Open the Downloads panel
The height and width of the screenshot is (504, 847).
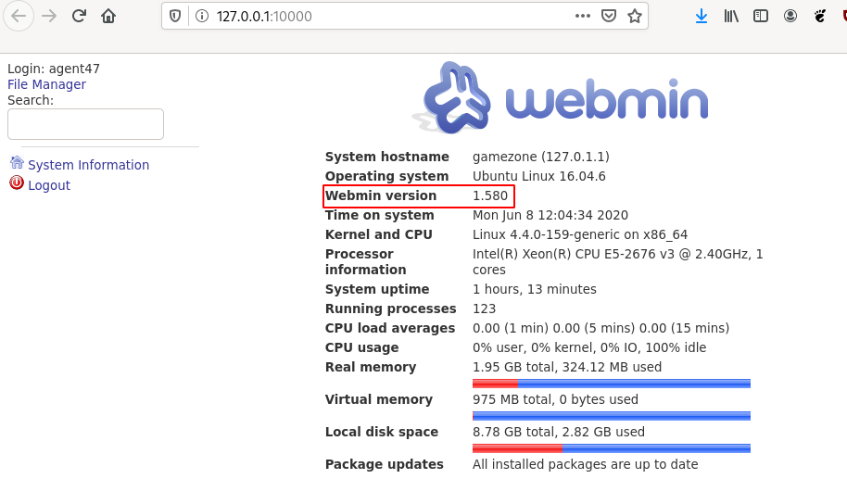click(x=702, y=16)
